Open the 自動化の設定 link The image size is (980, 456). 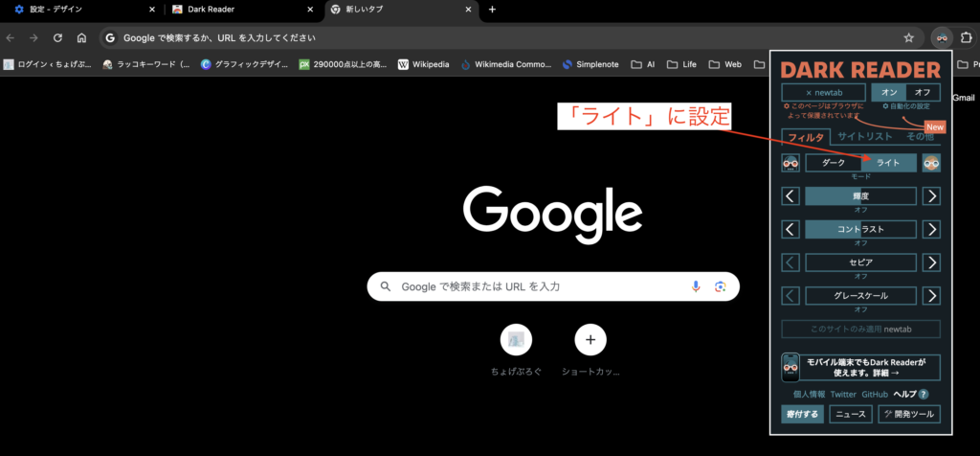pos(905,106)
